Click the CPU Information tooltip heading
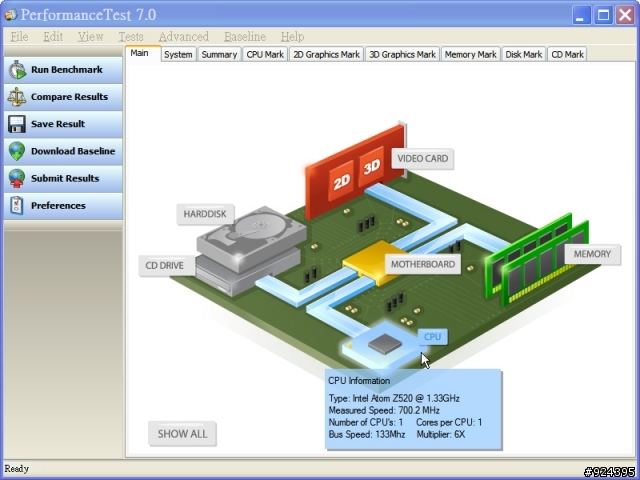Screen dimensions: 640x480 click(359, 381)
